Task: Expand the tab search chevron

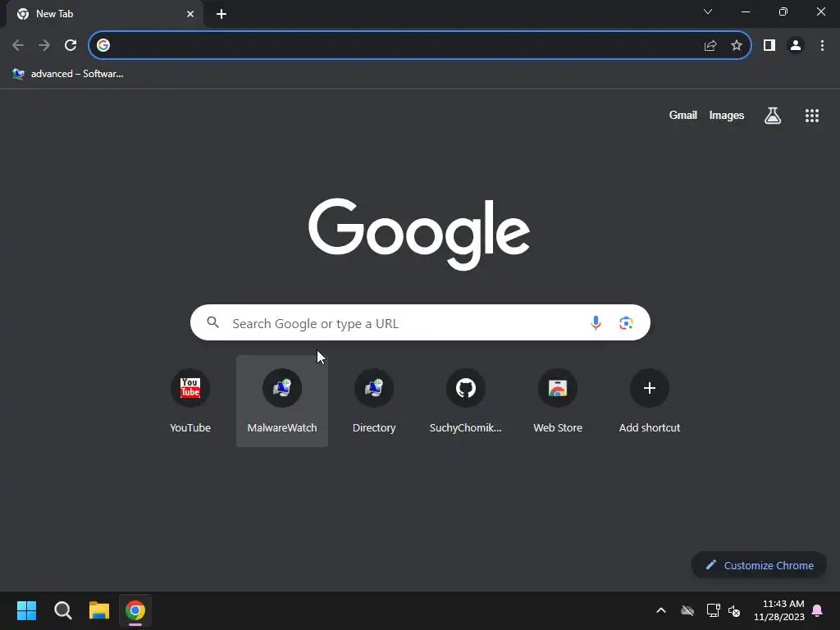Action: [x=708, y=11]
